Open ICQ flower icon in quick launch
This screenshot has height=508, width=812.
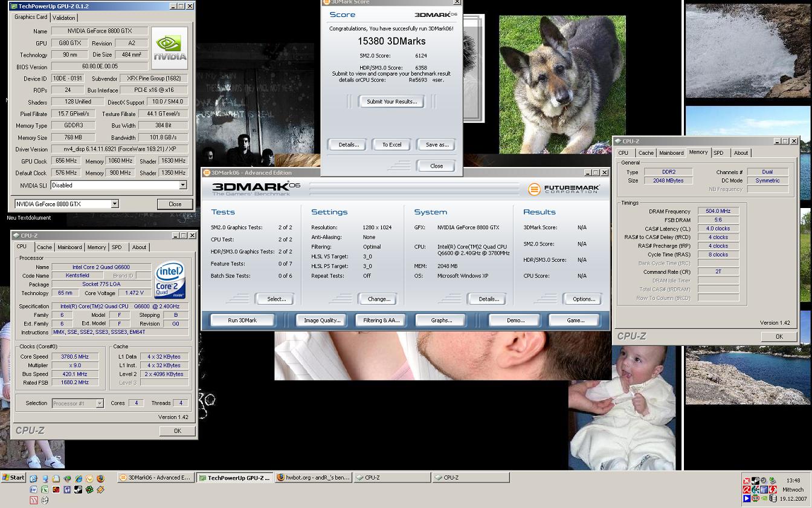point(89,489)
